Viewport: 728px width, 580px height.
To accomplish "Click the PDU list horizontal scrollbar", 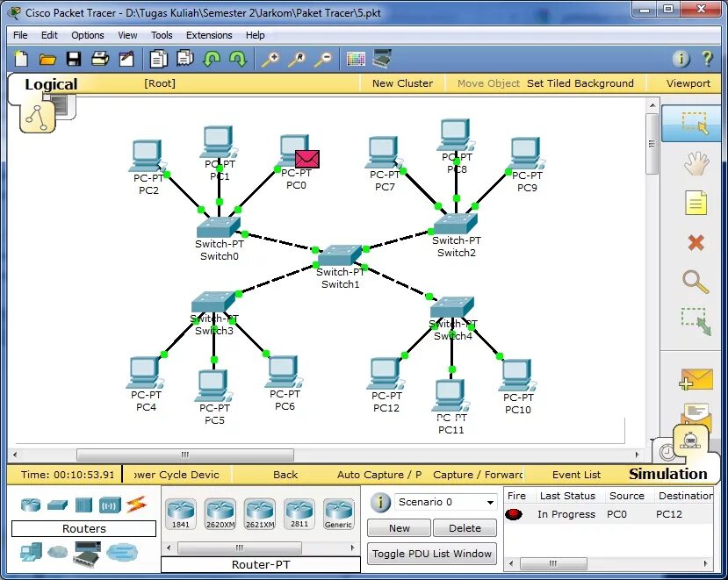I will (x=553, y=563).
